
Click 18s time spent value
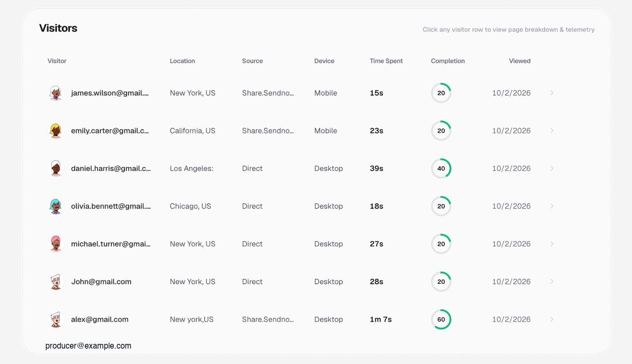[x=376, y=206]
